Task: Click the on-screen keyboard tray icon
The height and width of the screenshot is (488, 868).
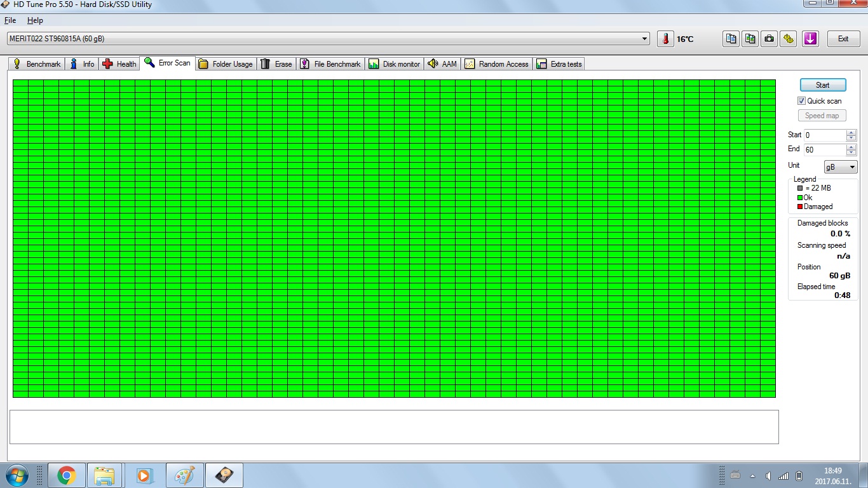Action: 735,475
